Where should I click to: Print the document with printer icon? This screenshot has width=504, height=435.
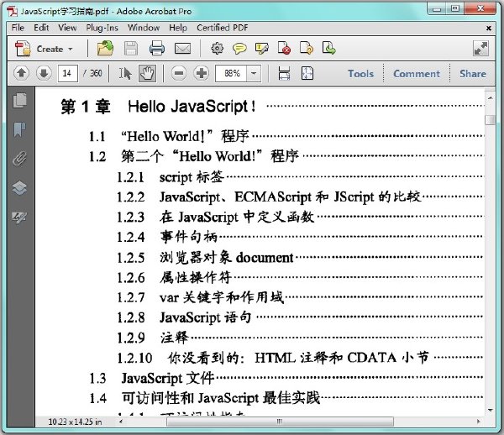pos(157,49)
